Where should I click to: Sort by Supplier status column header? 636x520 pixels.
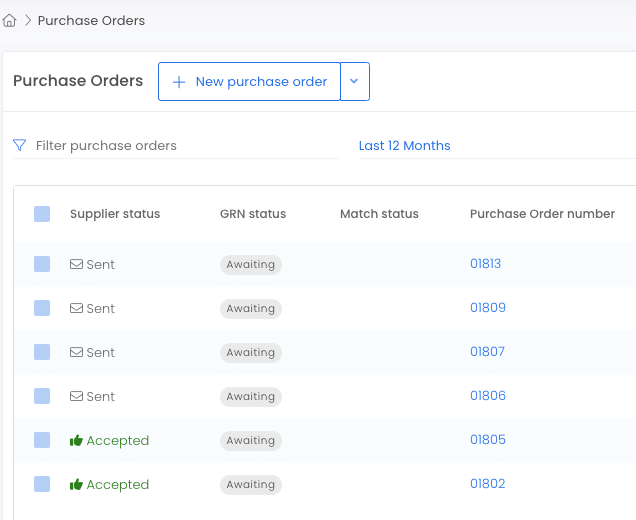[x=115, y=214]
